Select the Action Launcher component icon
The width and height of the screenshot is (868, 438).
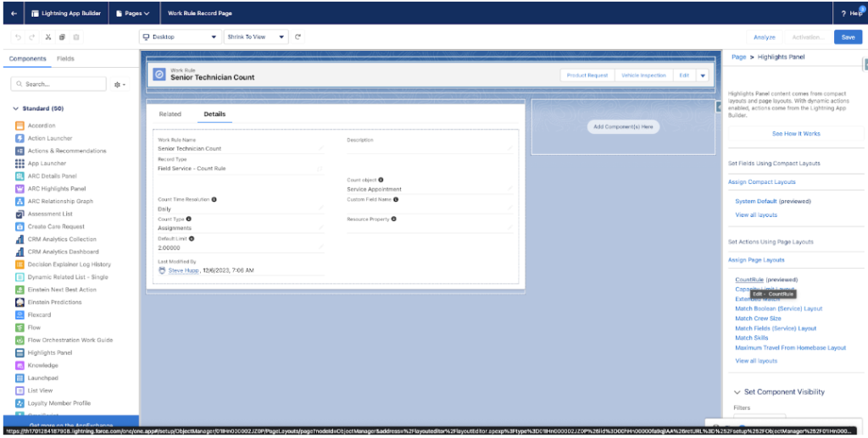pos(19,138)
